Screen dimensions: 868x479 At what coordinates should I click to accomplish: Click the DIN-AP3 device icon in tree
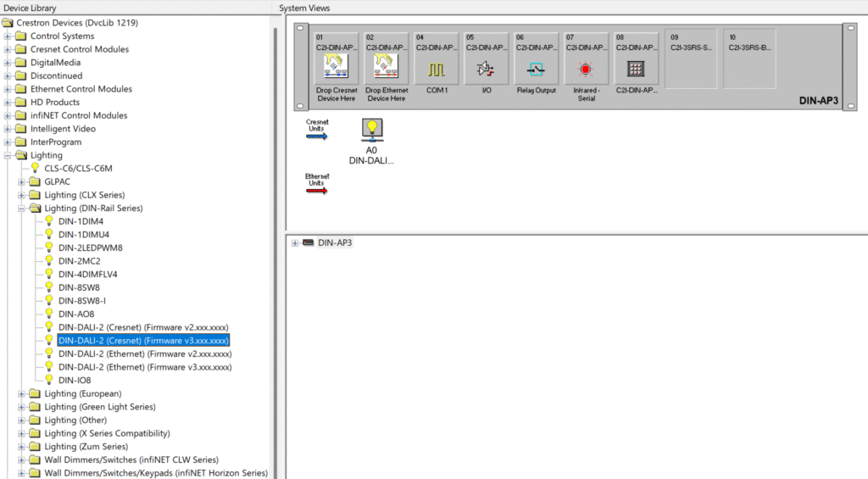[309, 242]
